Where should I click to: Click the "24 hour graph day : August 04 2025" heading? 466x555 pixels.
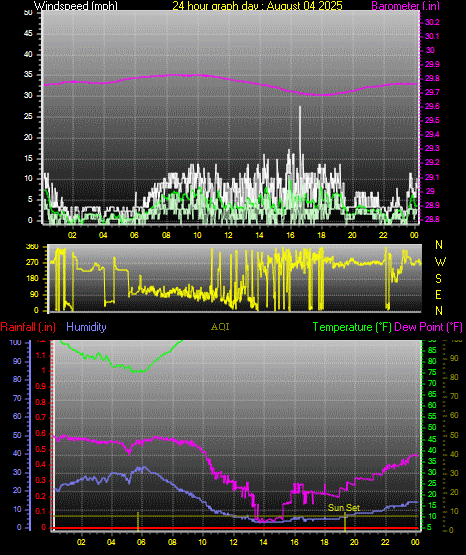tap(257, 6)
